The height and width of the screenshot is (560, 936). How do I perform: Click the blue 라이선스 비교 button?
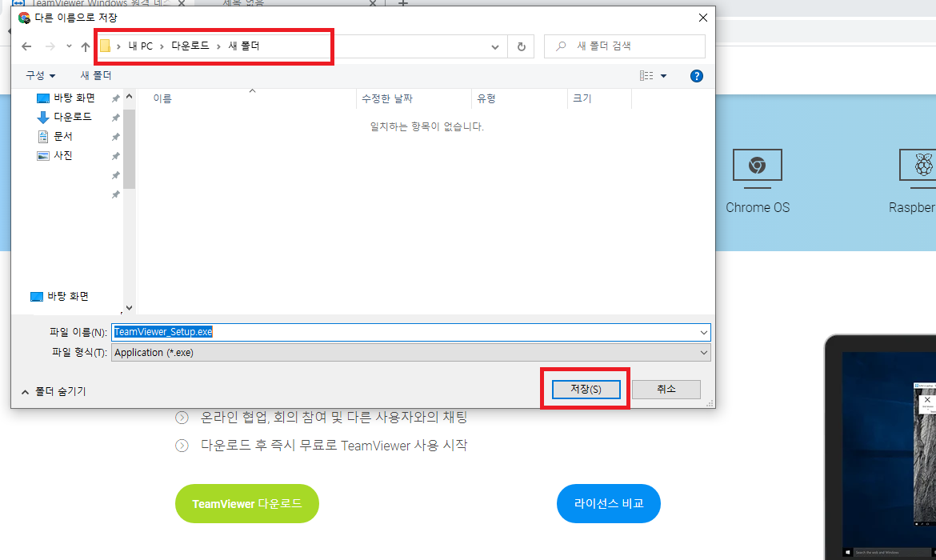608,504
